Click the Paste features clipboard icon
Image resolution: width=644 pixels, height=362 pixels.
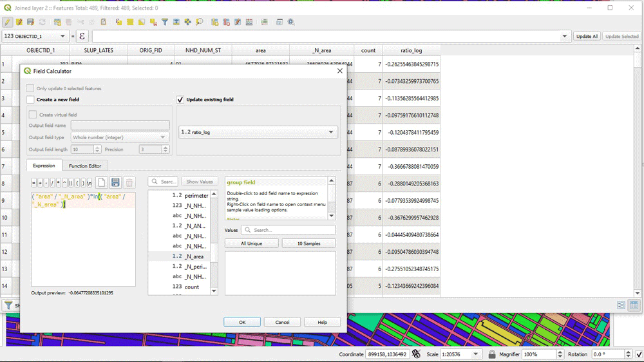(x=104, y=22)
